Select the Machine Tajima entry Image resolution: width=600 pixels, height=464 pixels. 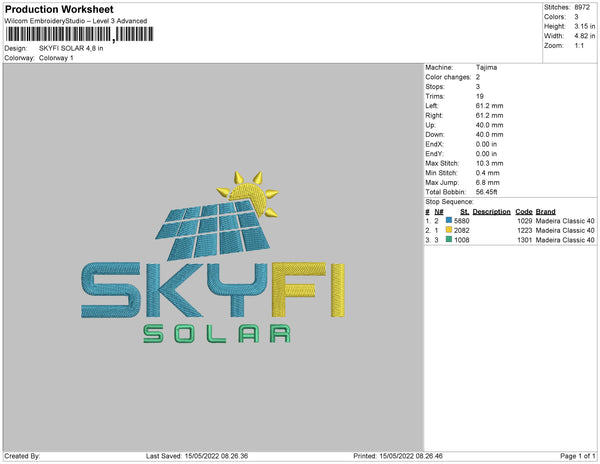(x=488, y=67)
